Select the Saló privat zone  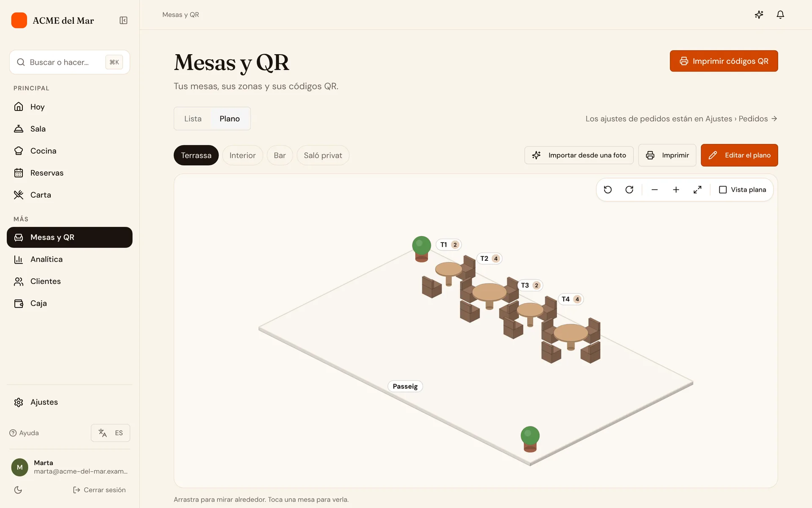[323, 155]
